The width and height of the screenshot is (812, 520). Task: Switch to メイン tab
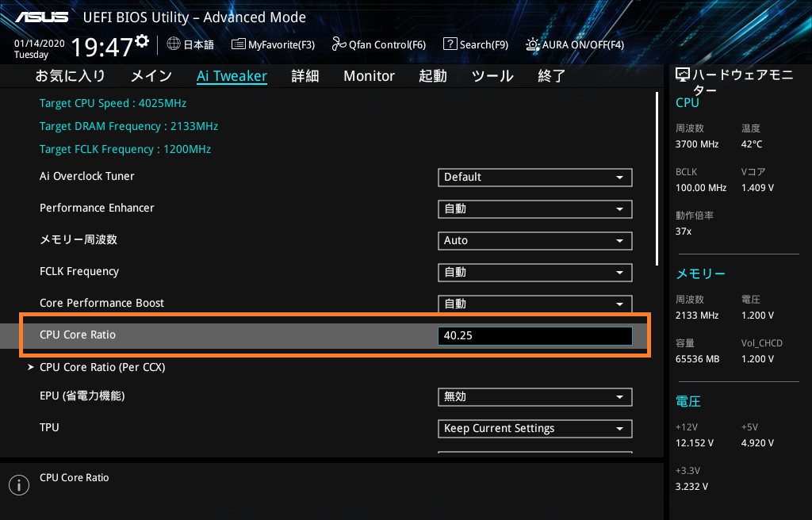[151, 76]
